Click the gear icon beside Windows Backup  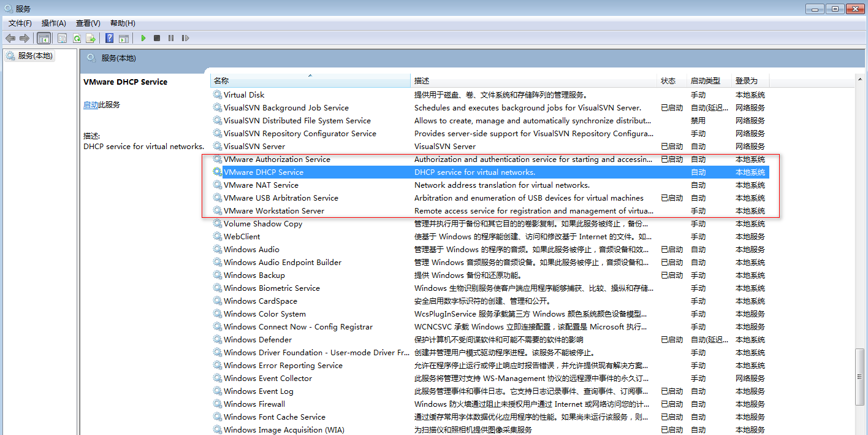click(217, 275)
